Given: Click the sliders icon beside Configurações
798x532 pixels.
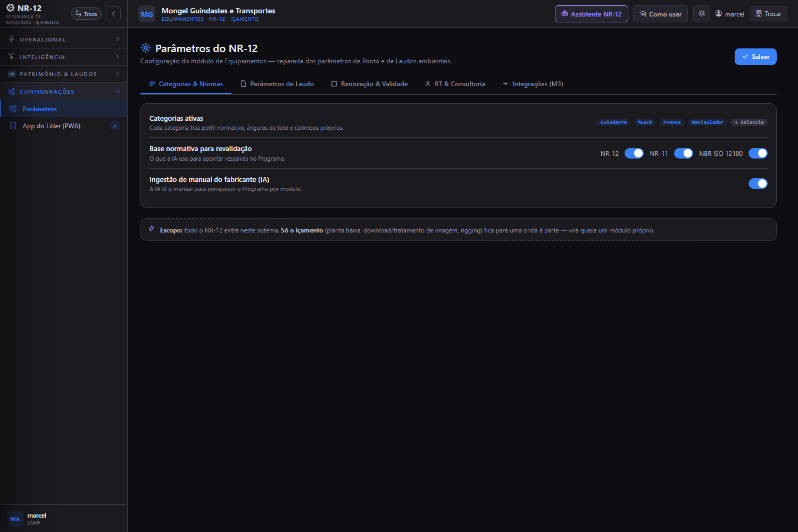Looking at the screenshot, I should 12,92.
